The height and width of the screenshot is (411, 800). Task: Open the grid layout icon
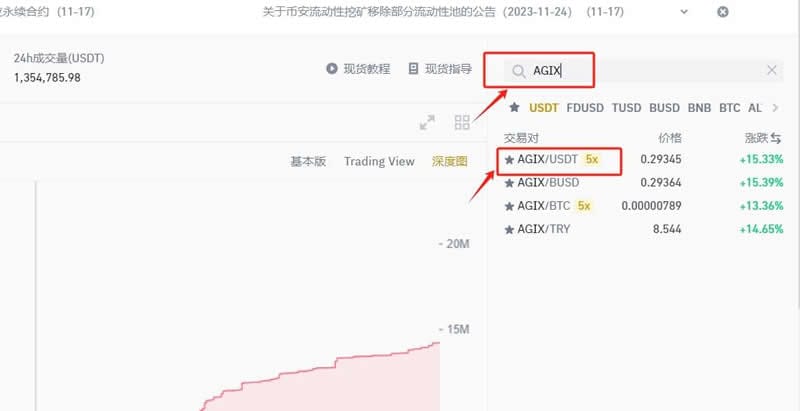coord(462,122)
